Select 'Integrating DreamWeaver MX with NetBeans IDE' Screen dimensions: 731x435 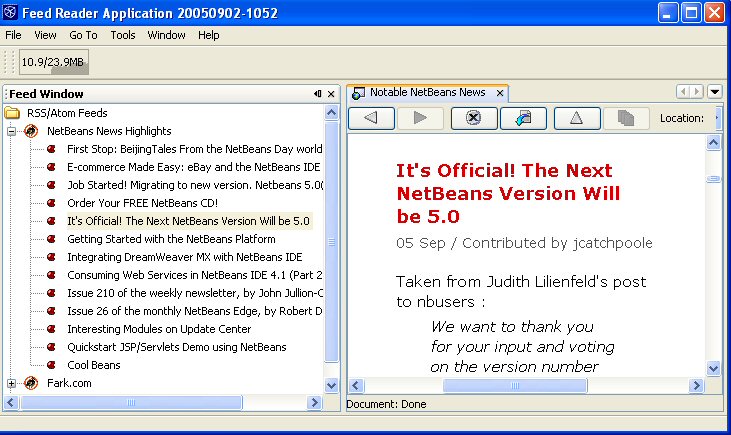tap(185, 257)
